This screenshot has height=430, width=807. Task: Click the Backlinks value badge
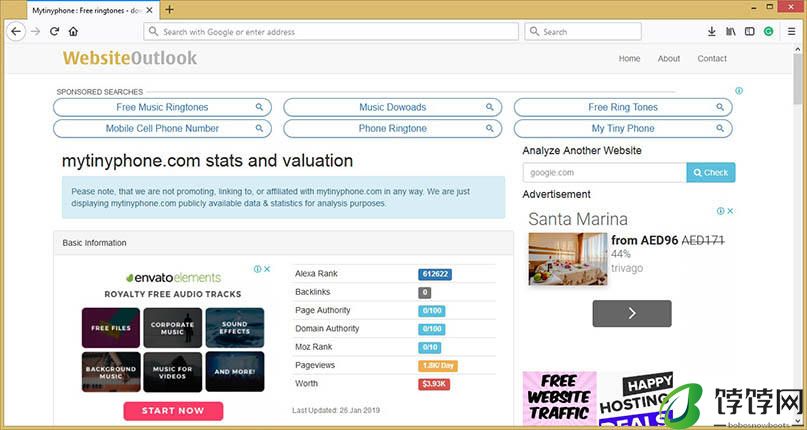pyautogui.click(x=425, y=293)
